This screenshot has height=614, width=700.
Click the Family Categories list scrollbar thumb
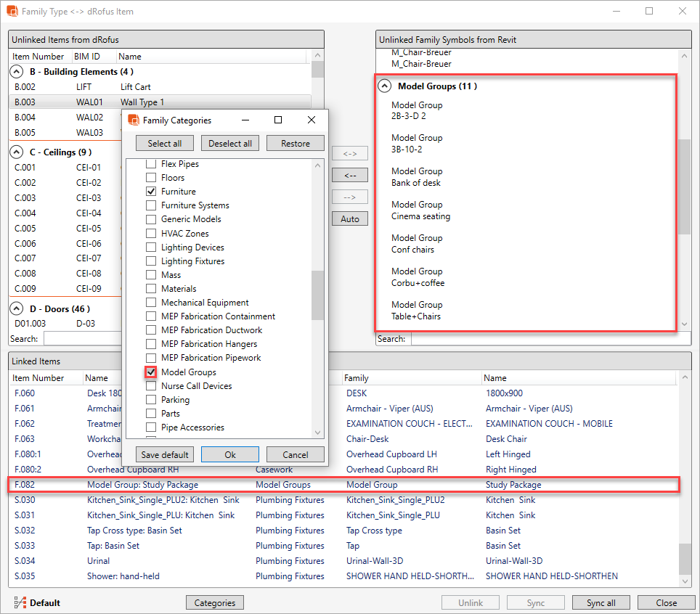pos(318,294)
